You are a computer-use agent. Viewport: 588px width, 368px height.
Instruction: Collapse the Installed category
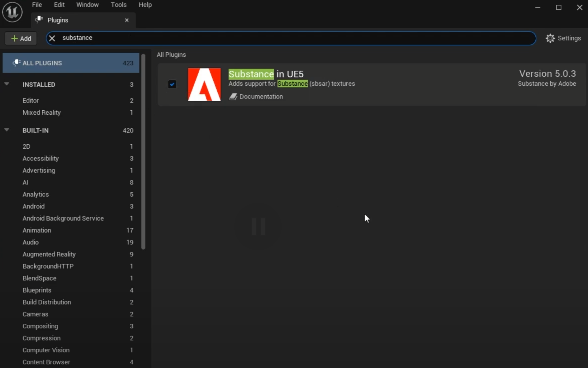[7, 84]
